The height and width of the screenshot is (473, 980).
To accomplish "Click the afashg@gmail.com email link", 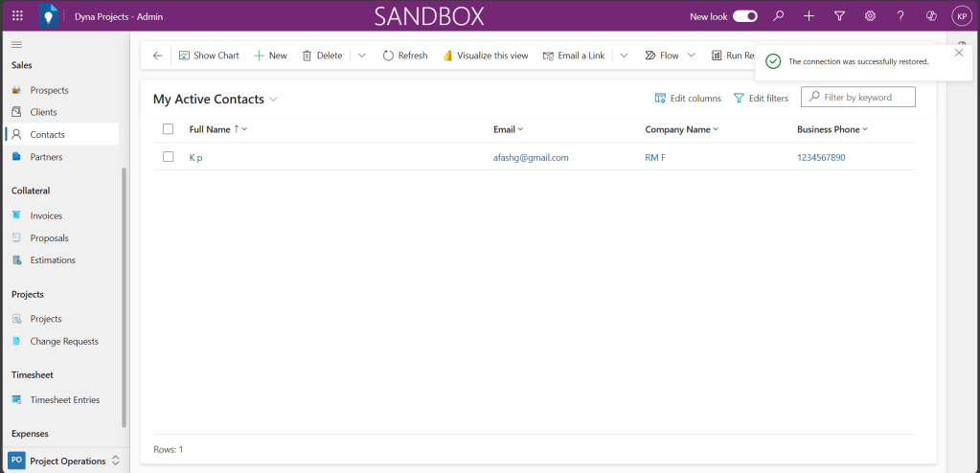I will point(531,157).
